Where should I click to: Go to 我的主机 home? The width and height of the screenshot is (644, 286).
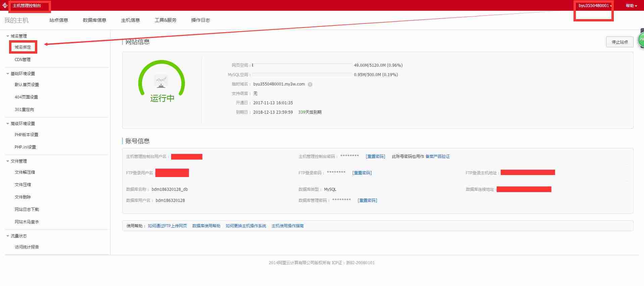coord(16,20)
